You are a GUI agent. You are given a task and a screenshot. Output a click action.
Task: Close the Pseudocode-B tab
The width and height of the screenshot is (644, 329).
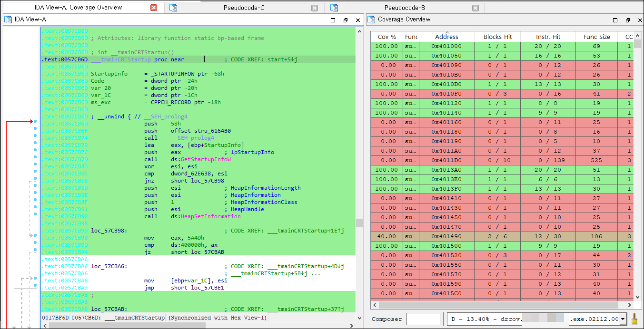(476, 8)
